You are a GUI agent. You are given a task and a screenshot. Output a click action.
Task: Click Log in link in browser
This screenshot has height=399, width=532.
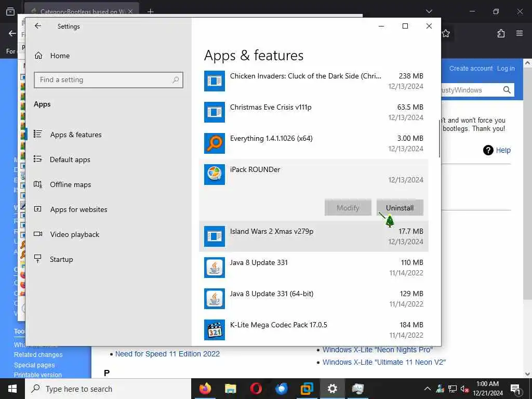point(506,68)
